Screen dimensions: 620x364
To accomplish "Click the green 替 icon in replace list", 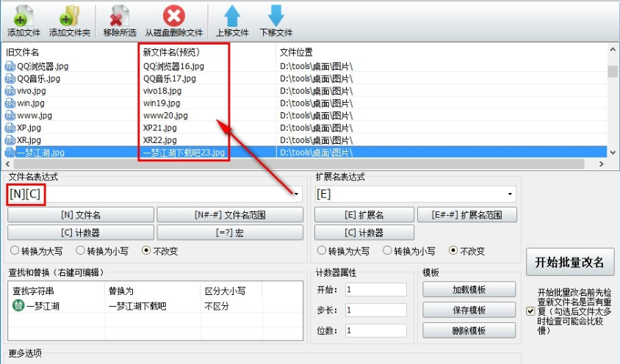I will pyautogui.click(x=18, y=305).
